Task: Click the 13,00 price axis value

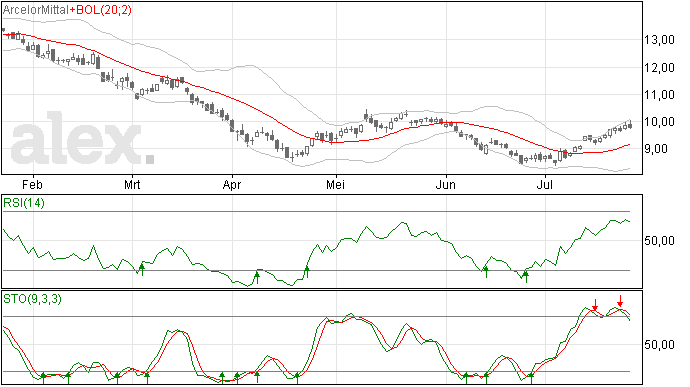Action: 659,40
